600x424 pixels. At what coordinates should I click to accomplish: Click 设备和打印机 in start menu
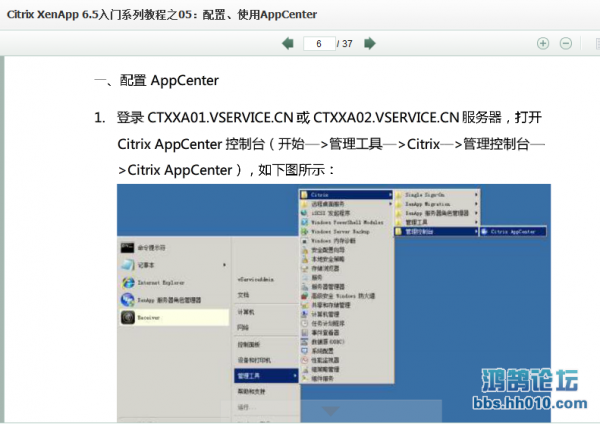254,360
